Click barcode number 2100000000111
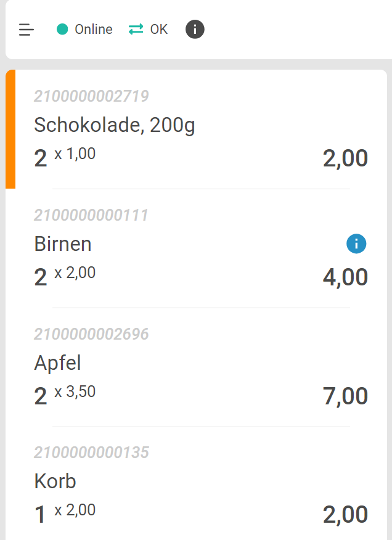392x540 pixels. (91, 215)
